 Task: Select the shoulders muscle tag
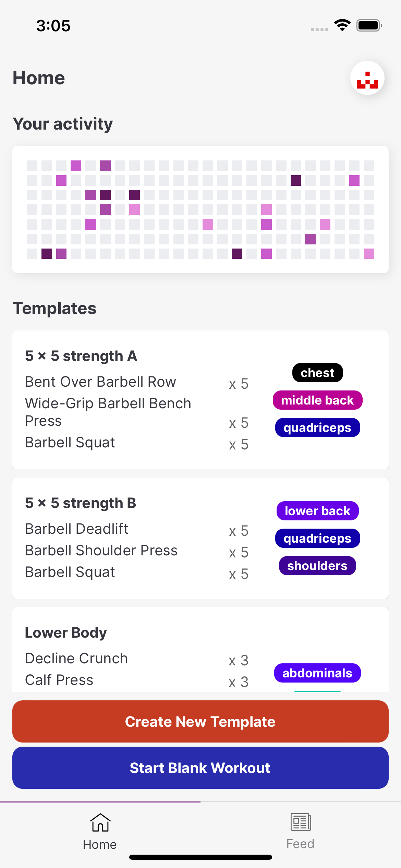click(x=317, y=566)
